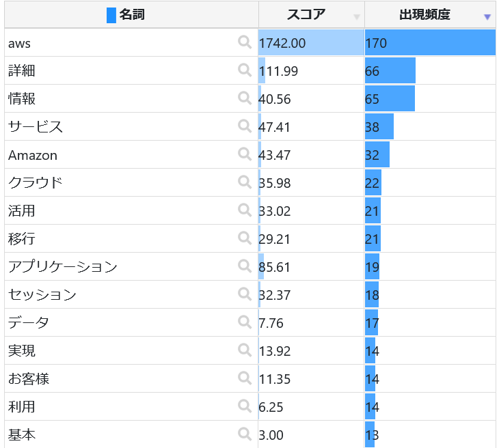Click the magnifier icon next to aws
This screenshot has height=448, width=499.
point(245,42)
